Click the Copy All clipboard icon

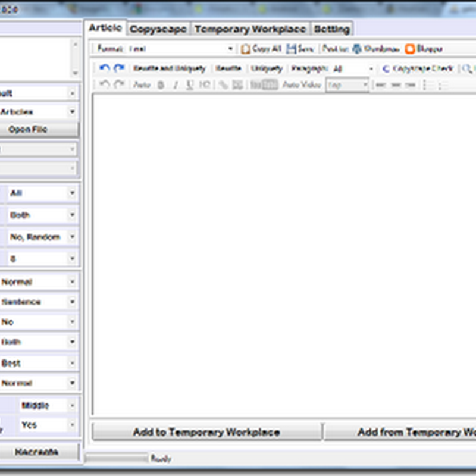pyautogui.click(x=245, y=49)
